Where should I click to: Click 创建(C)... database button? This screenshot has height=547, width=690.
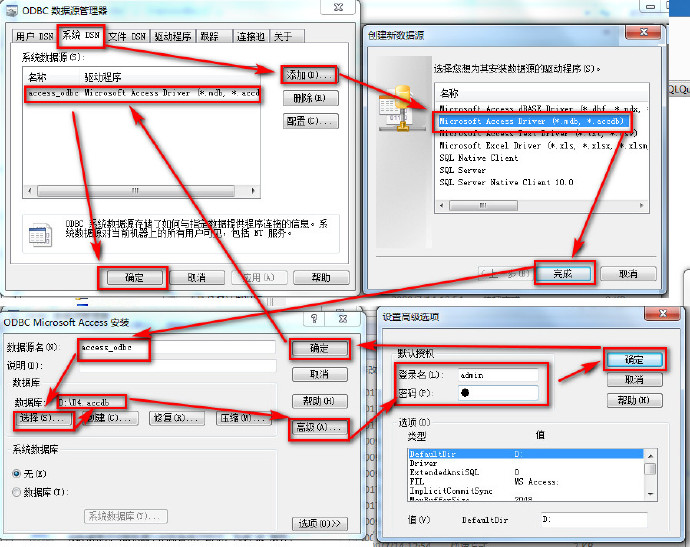(110, 418)
